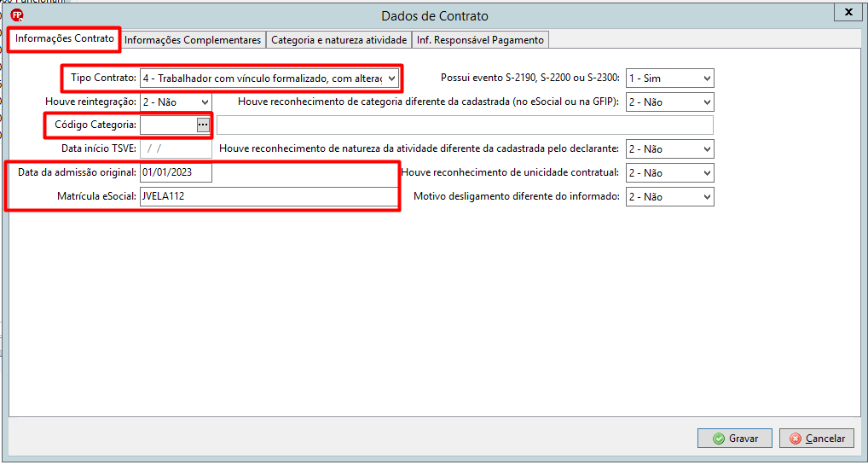
Task: Select the Inf. Responsável Pagamento tab
Action: click(x=481, y=40)
